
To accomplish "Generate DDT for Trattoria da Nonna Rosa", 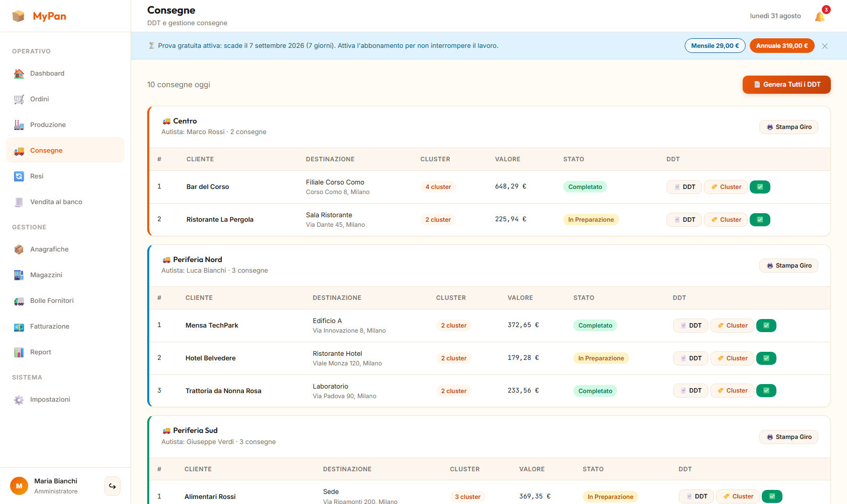I will click(x=691, y=391).
